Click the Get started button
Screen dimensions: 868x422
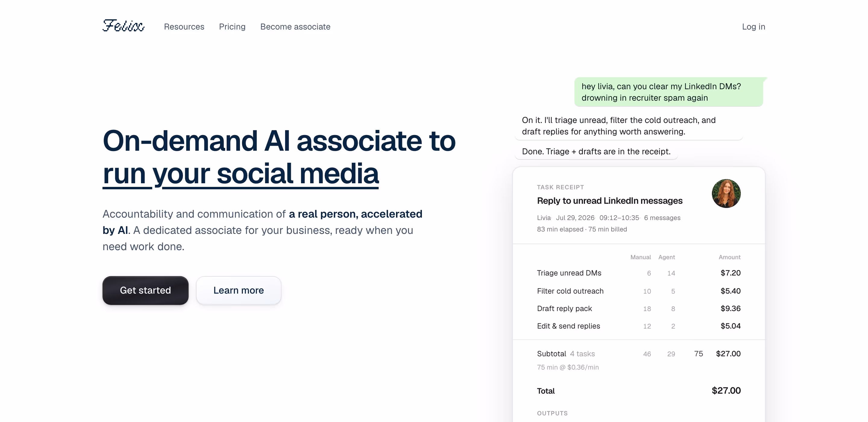146,290
